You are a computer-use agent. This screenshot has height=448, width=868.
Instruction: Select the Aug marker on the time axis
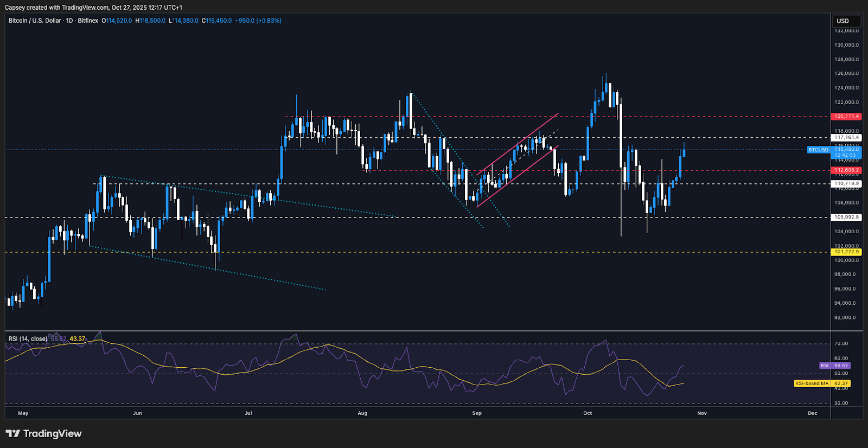click(362, 413)
